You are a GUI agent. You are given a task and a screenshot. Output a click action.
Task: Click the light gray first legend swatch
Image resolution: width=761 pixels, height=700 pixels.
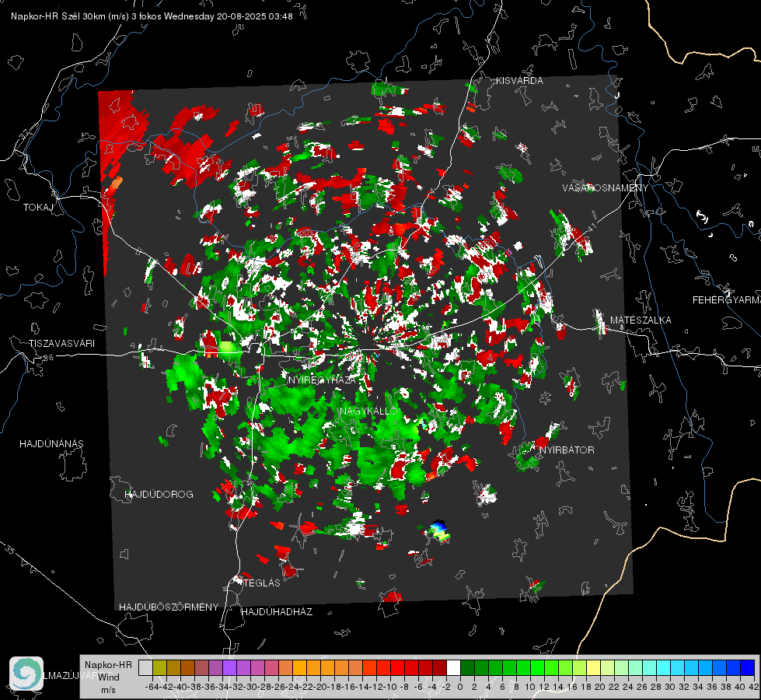(x=145, y=668)
